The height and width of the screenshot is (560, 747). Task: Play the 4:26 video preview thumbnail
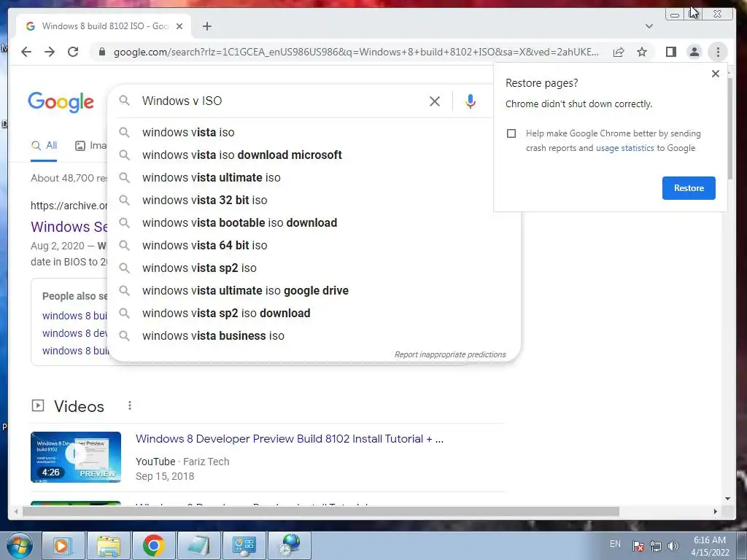(x=76, y=457)
